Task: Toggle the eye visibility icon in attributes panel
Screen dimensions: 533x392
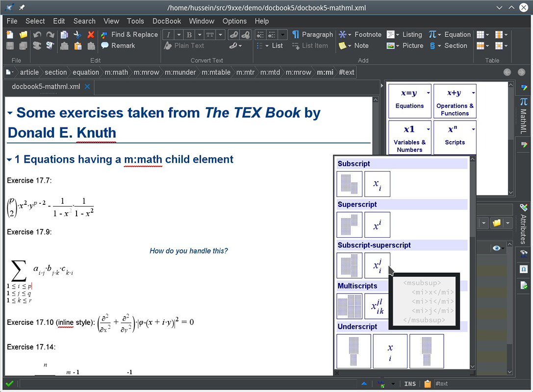Action: pyautogui.click(x=497, y=248)
